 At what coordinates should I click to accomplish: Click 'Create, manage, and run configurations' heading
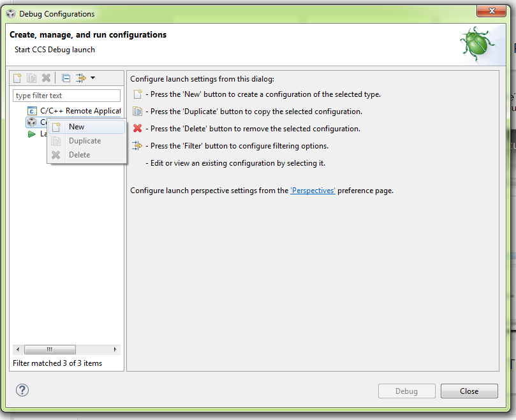[88, 34]
